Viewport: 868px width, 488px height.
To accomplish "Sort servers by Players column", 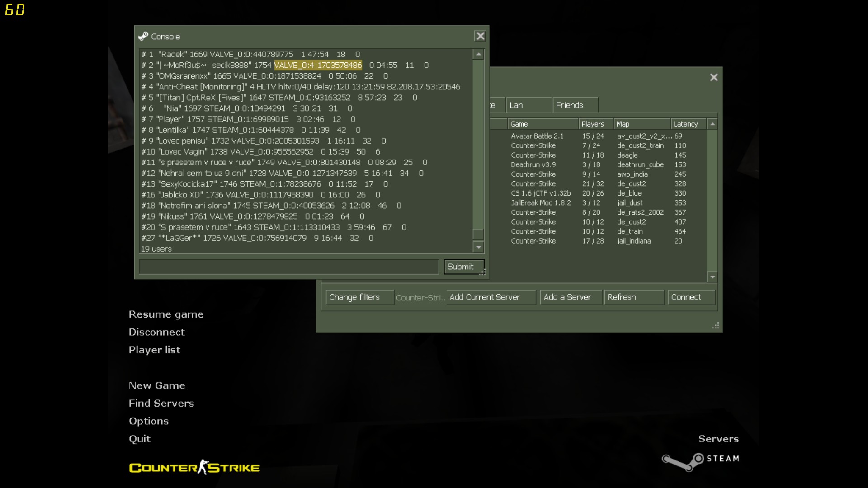I will tap(596, 124).
